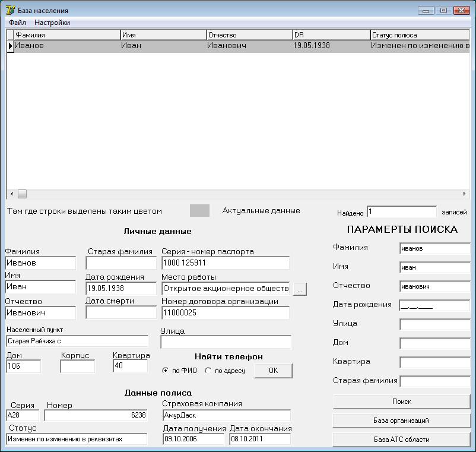This screenshot has width=476, height=452.
Task: Click the ellipsis button beside Место работы
Action: (300, 290)
